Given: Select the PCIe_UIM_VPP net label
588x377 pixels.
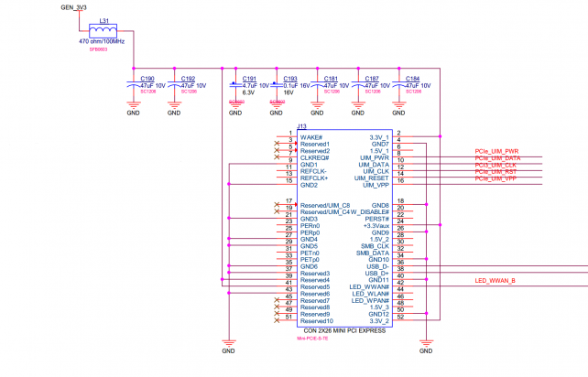Looking at the screenshot, I should coord(497,178).
